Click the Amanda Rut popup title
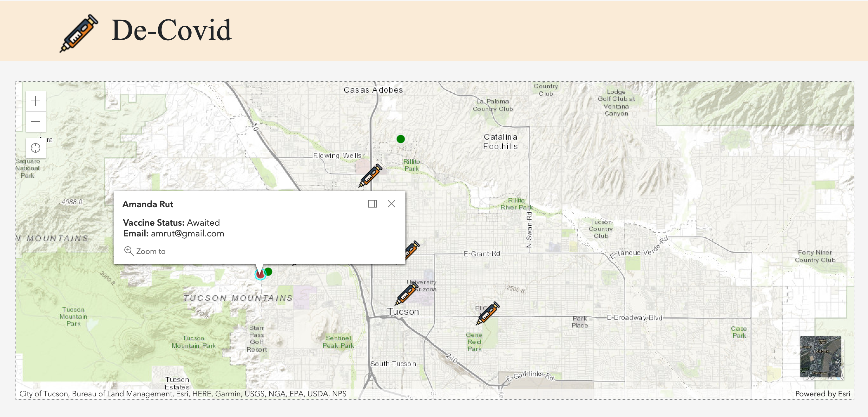The width and height of the screenshot is (868, 417). (x=148, y=204)
